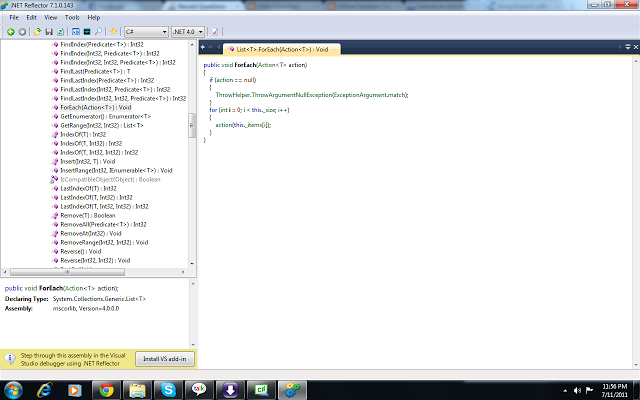This screenshot has height=400, width=640.
Task: Open the Tools menu
Action: pyautogui.click(x=72, y=18)
